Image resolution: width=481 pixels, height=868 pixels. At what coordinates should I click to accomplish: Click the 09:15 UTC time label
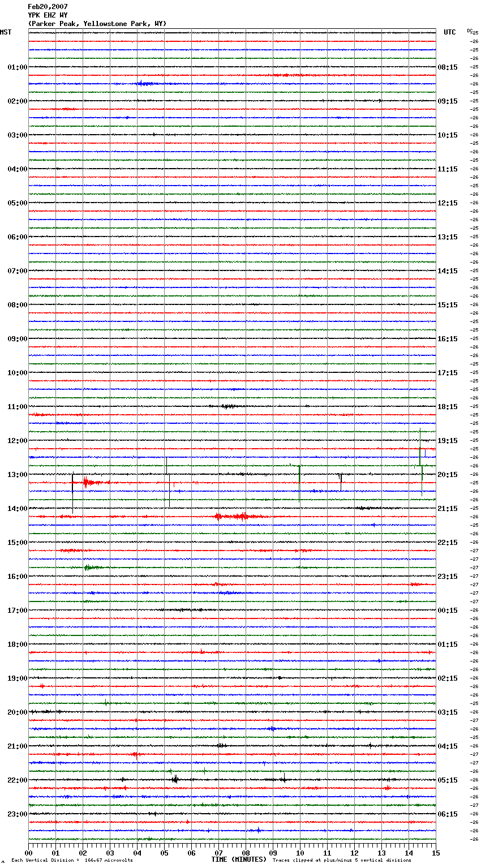(x=448, y=101)
